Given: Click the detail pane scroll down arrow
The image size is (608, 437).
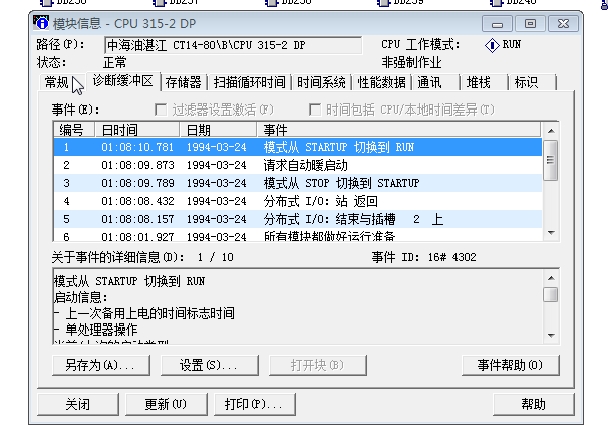Looking at the screenshot, I should pyautogui.click(x=551, y=335).
